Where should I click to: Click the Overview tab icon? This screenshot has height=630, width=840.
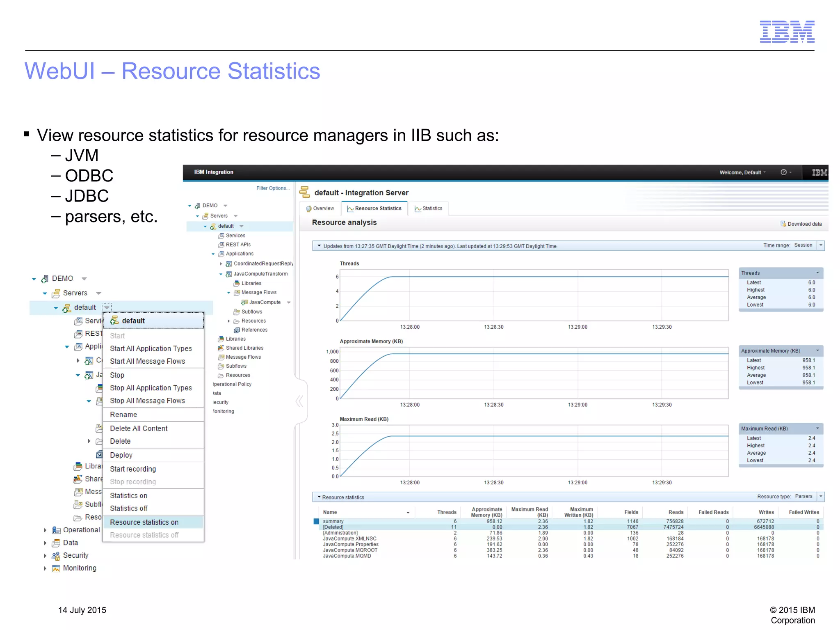pos(309,208)
